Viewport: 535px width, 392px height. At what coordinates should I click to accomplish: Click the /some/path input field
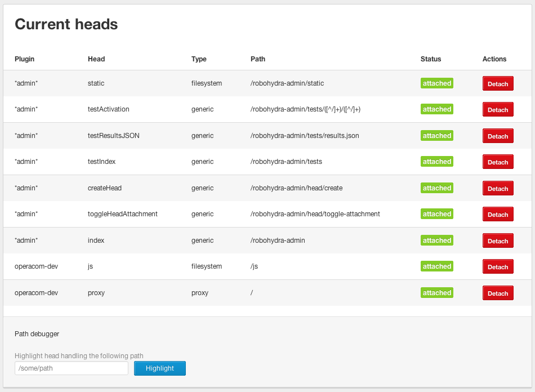(x=71, y=368)
